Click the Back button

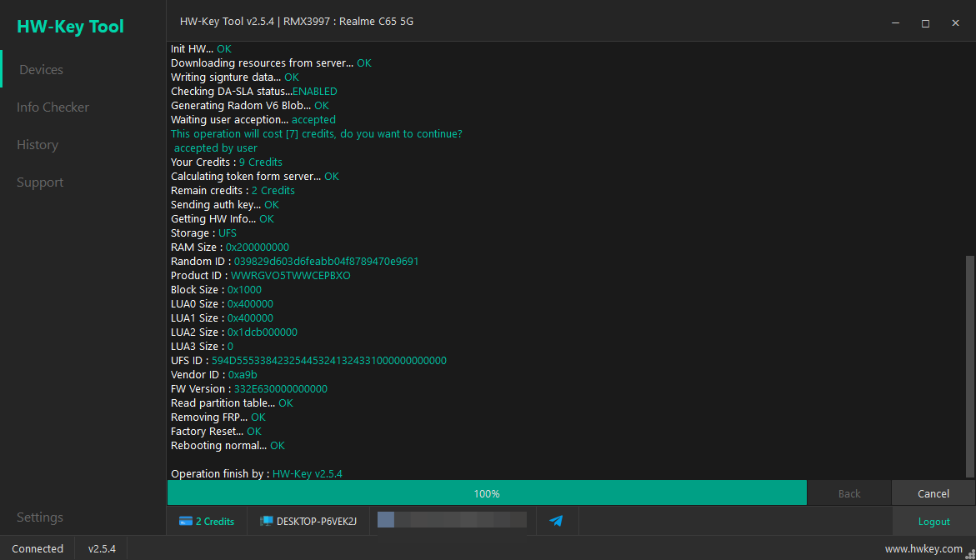[849, 493]
